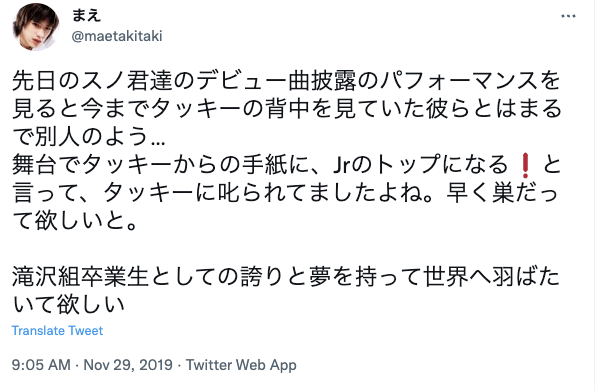599x391 pixels.
Task: Open the 9:05 AM timestamp permalink
Action: click(41, 365)
